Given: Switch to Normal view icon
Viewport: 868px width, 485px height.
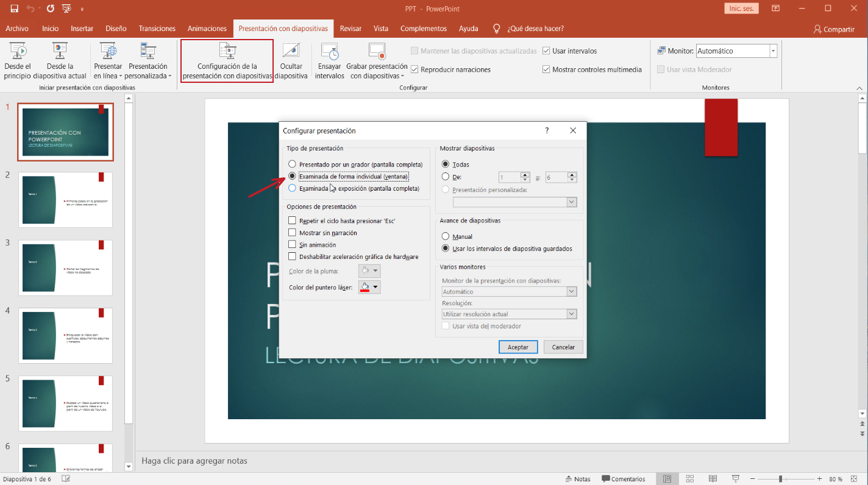Looking at the screenshot, I should [x=667, y=479].
